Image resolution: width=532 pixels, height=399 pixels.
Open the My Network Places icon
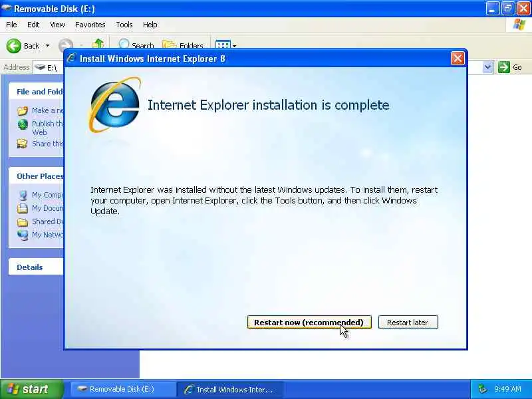coord(23,235)
